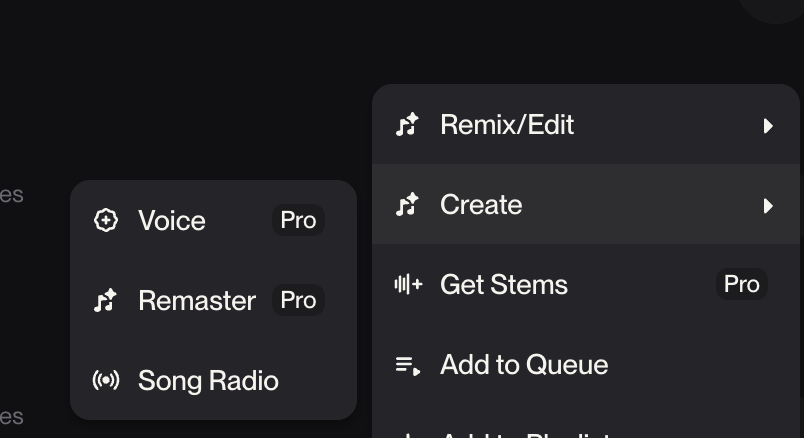
Task: Open the Remix/Edit menu entry
Action: 507,125
